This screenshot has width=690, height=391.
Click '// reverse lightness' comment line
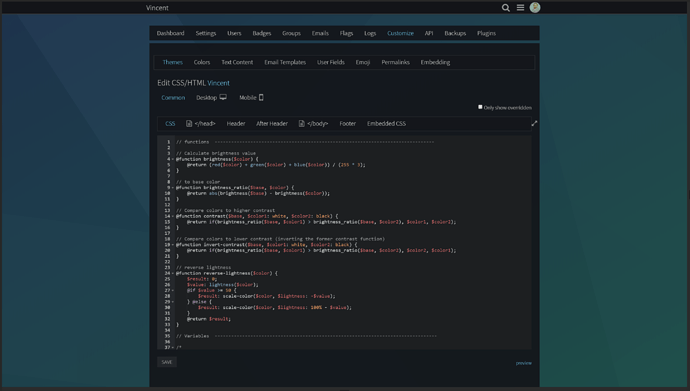pos(203,267)
